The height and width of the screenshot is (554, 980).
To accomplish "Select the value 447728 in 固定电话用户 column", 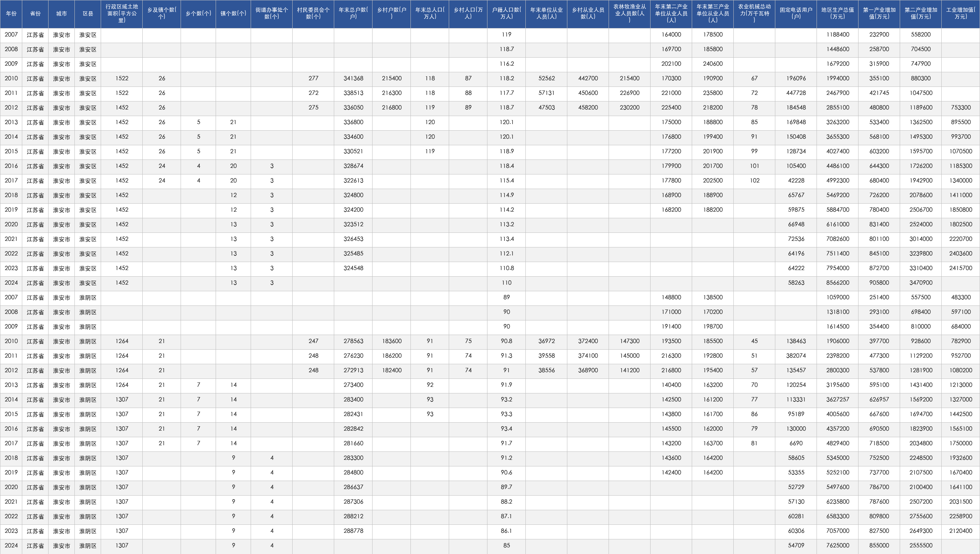I will pyautogui.click(x=796, y=93).
